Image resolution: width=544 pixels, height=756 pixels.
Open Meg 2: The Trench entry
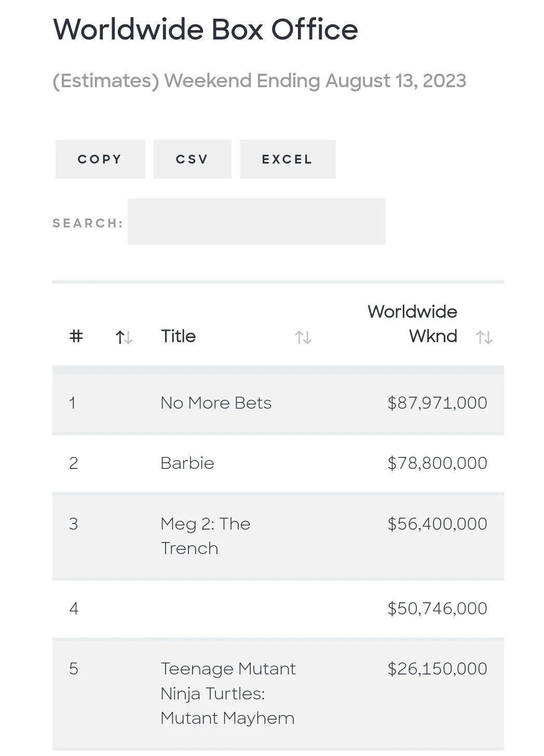tap(205, 536)
